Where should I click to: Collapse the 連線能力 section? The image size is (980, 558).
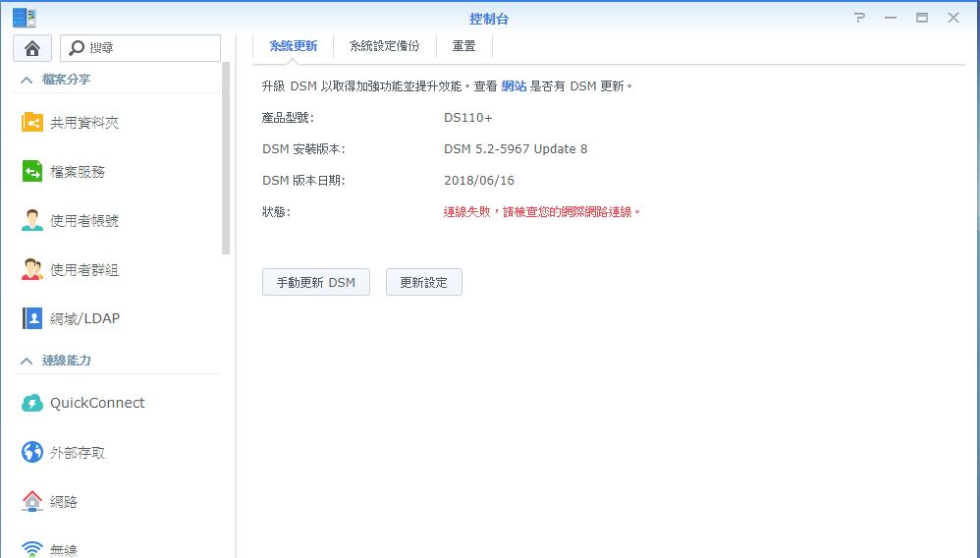coord(27,361)
